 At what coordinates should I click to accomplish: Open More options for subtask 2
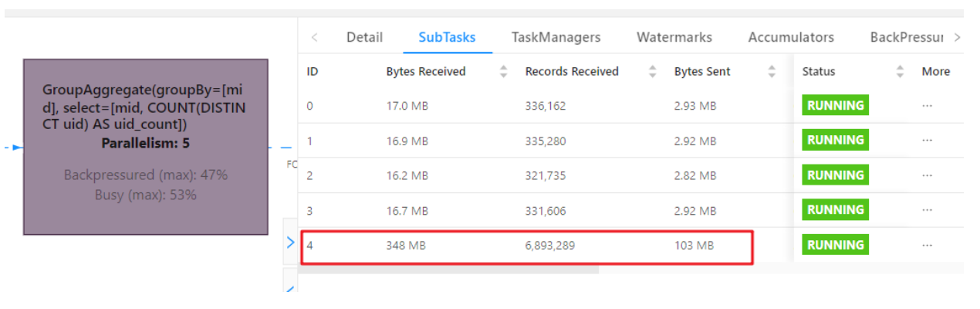[927, 175]
